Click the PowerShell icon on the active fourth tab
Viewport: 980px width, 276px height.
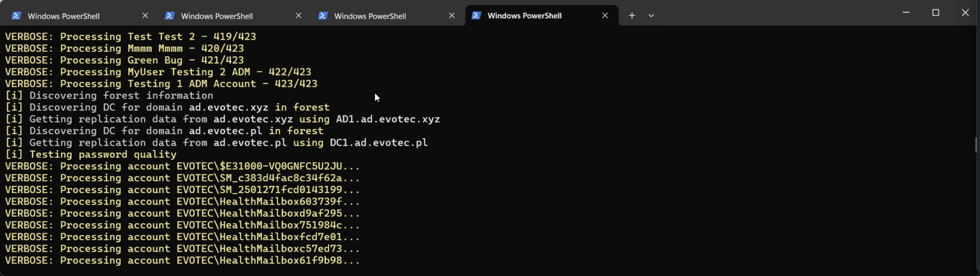coord(476,16)
